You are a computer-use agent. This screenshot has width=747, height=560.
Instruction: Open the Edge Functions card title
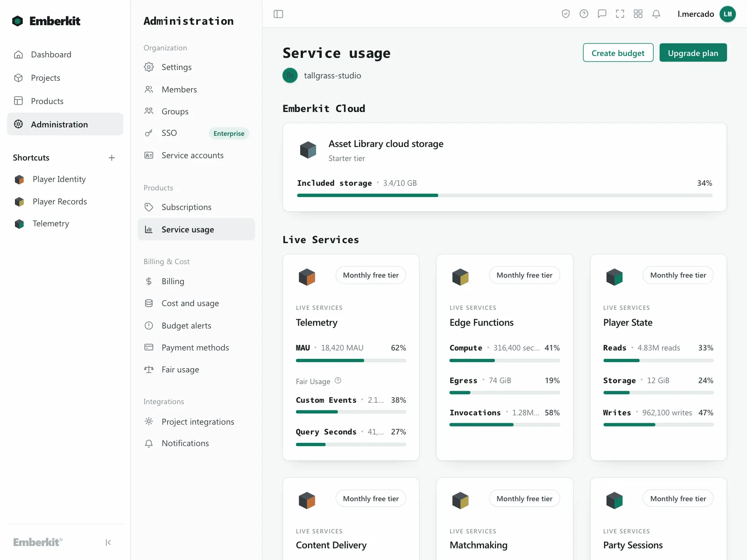481,322
